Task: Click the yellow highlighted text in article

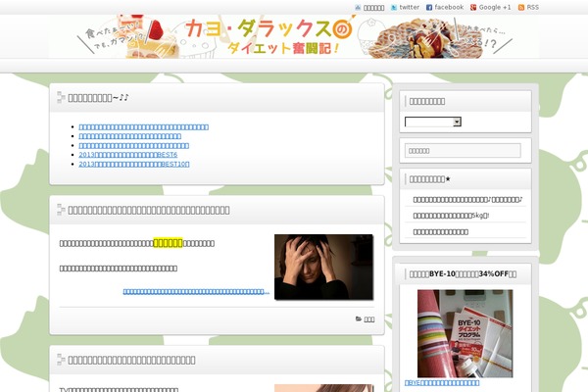Action: (x=168, y=243)
